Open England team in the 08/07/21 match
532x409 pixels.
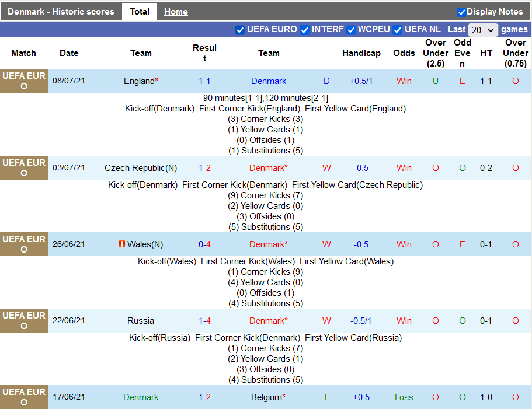[x=139, y=81]
